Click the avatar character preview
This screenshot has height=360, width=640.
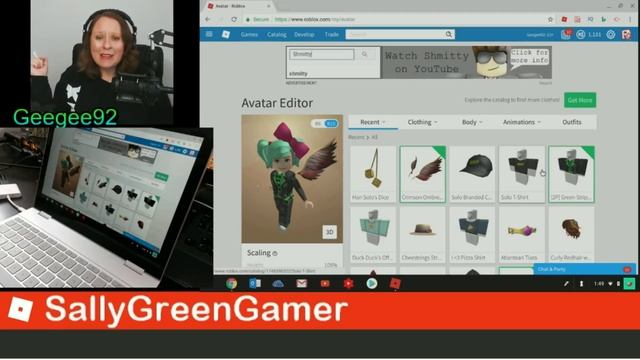[x=292, y=179]
